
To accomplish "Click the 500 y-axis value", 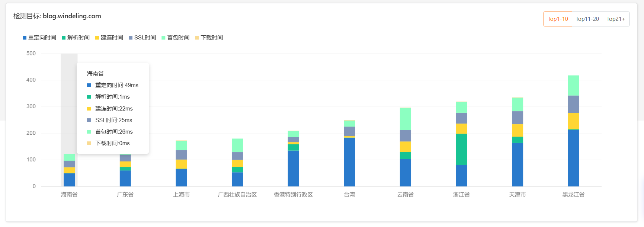I will coord(31,53).
